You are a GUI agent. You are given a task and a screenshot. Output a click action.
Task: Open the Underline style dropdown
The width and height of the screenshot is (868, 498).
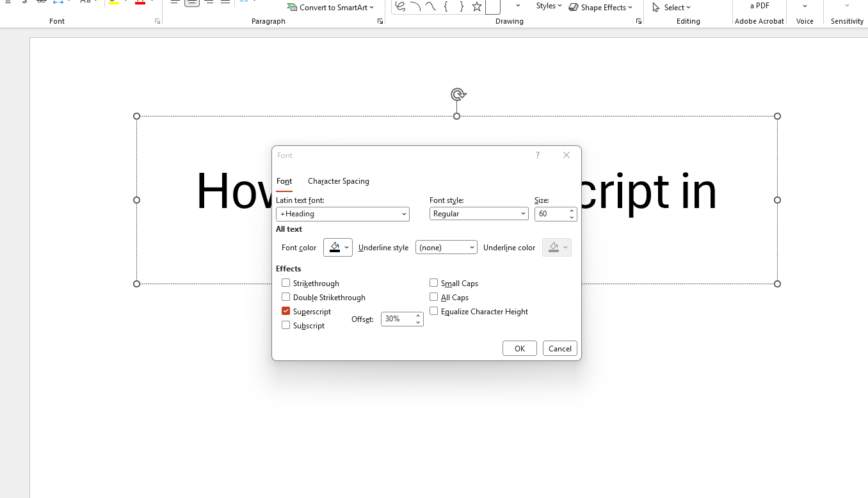click(x=472, y=248)
